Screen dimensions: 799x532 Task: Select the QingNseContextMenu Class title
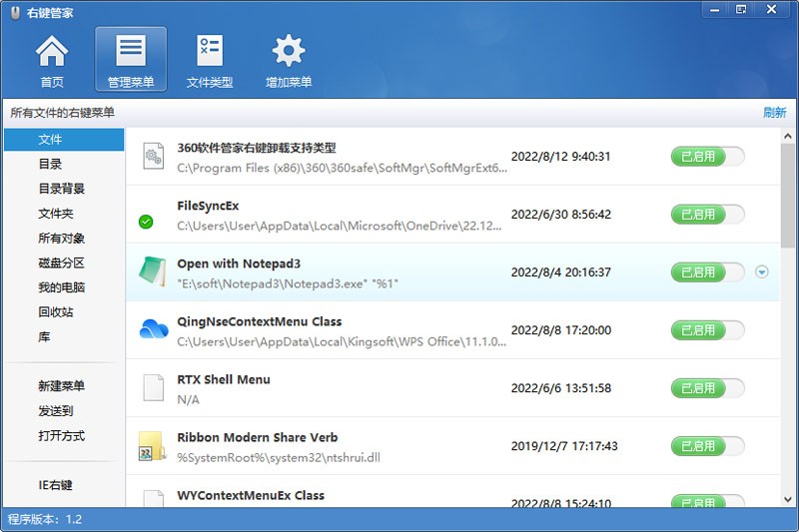[x=260, y=321]
